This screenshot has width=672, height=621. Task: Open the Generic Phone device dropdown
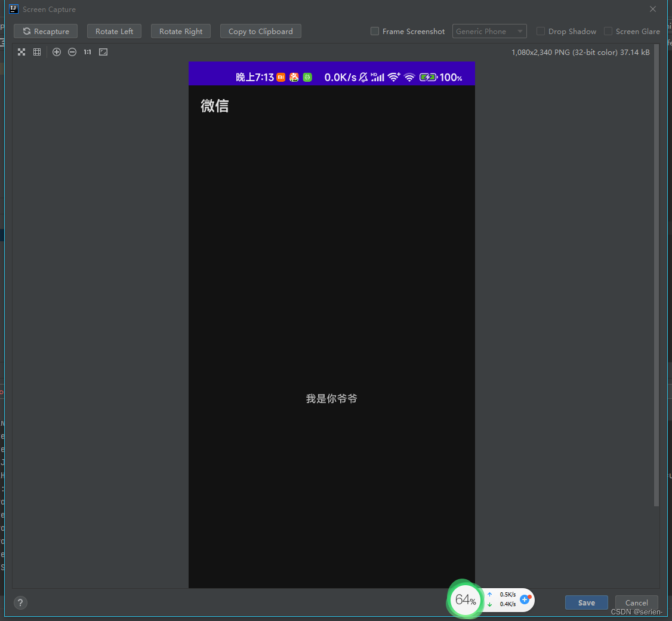tap(489, 31)
